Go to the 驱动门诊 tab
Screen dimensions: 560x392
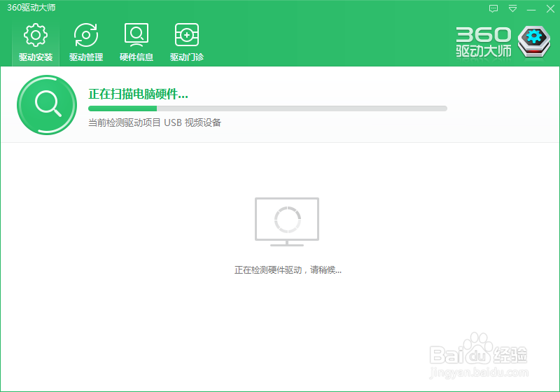[x=187, y=43]
